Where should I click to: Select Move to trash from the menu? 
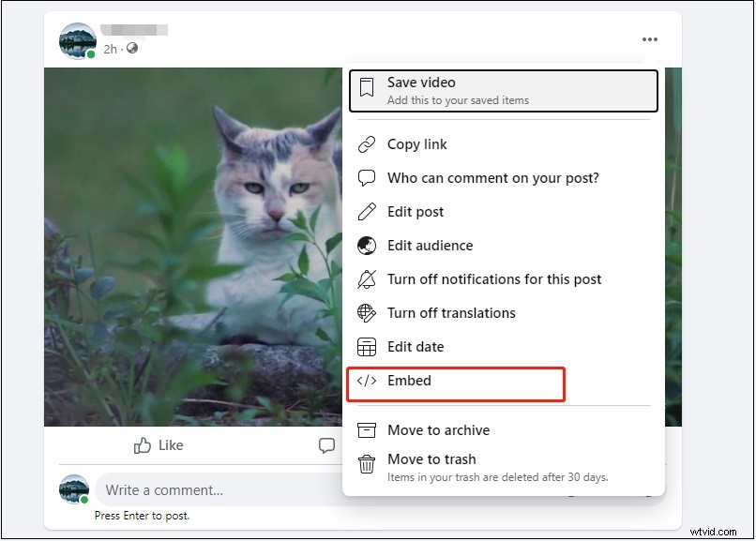431,459
